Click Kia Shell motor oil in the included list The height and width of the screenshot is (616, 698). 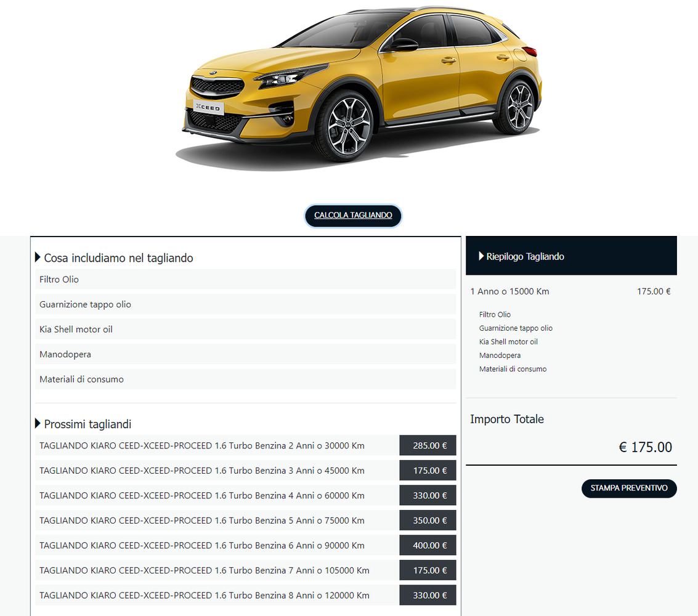[246, 329]
